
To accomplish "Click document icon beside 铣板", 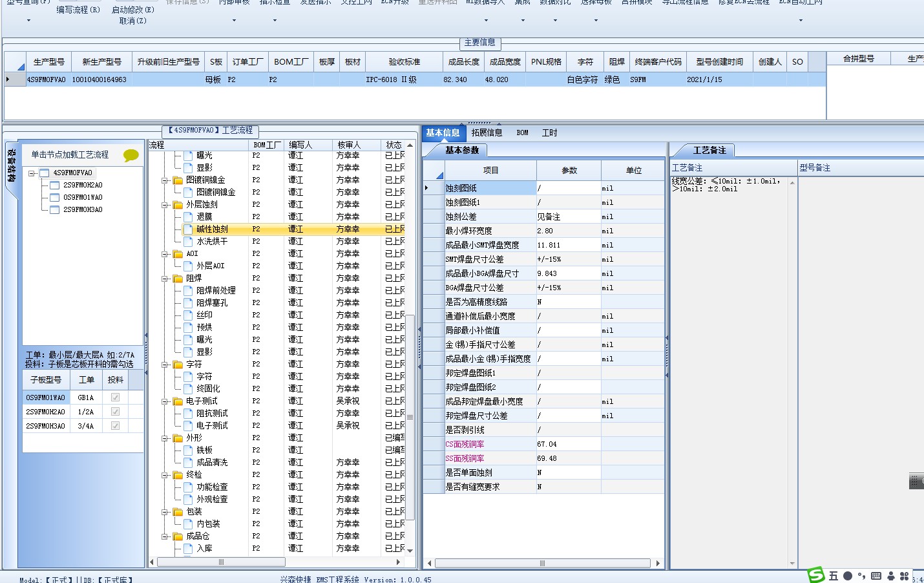I will coord(188,450).
